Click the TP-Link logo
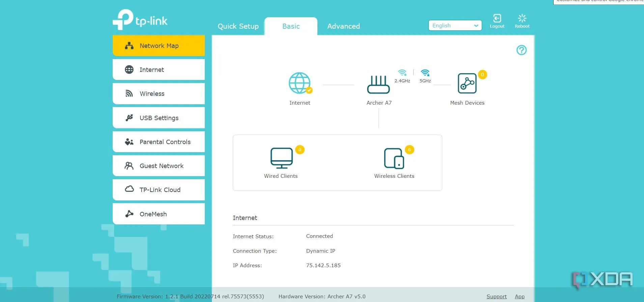Viewport: 644px width, 302px height. coord(140,20)
